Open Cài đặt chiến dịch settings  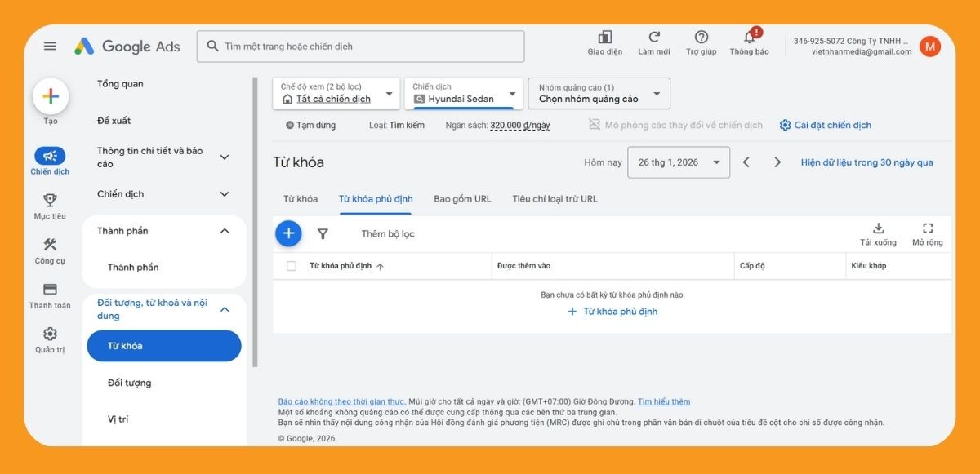click(x=825, y=125)
